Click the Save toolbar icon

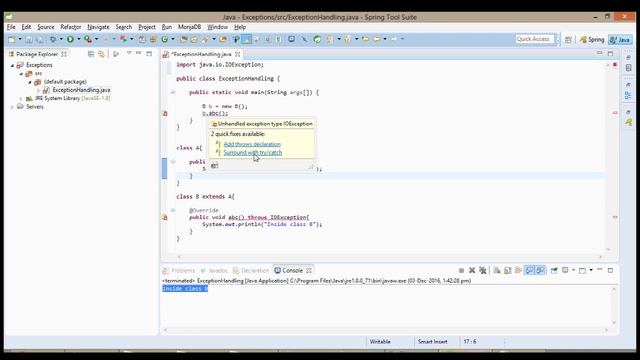(29, 39)
